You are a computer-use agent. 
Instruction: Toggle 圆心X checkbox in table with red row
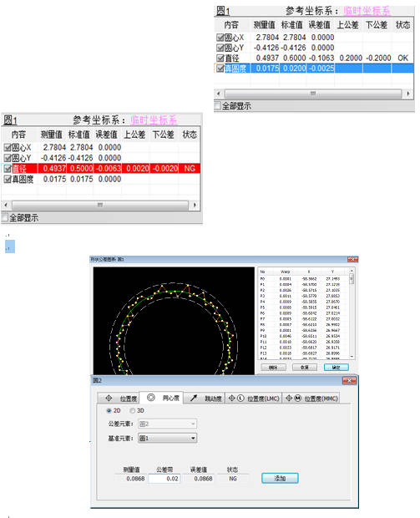pos(8,147)
